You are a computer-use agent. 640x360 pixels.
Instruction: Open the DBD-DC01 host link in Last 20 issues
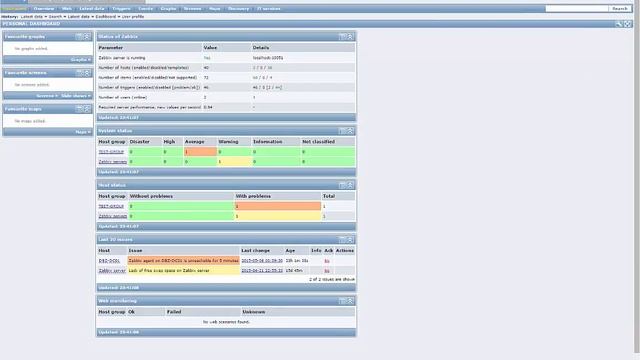tap(109, 261)
